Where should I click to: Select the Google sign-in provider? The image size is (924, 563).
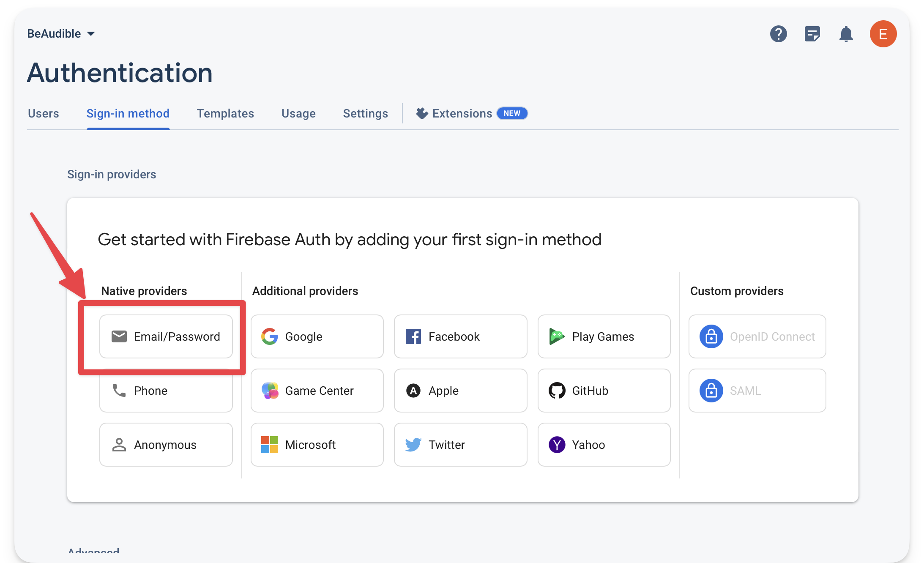pos(317,336)
